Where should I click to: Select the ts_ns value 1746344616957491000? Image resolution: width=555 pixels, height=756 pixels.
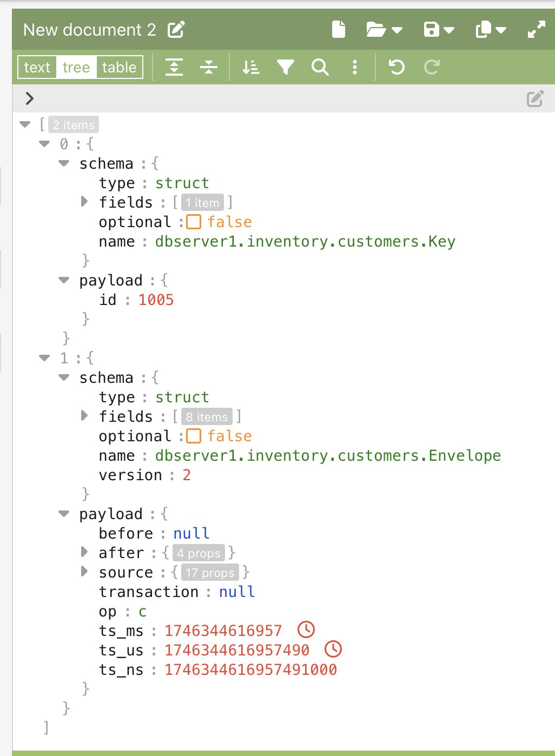click(x=250, y=669)
